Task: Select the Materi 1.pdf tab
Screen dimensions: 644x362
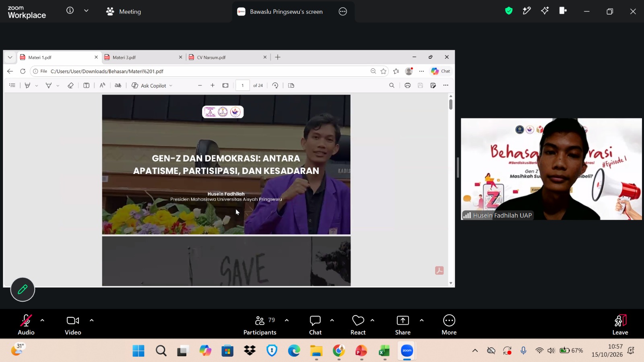Action: (x=59, y=57)
